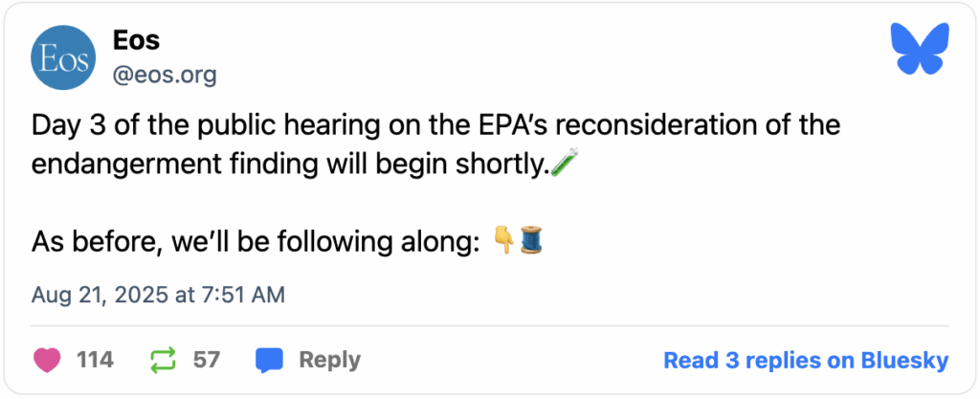Open Read 3 replies on Bluesky

pos(806,361)
